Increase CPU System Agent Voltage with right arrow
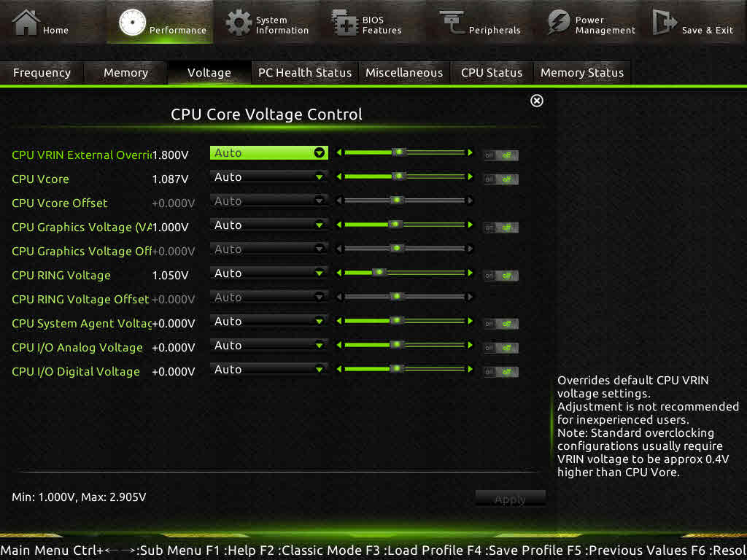 pos(471,321)
